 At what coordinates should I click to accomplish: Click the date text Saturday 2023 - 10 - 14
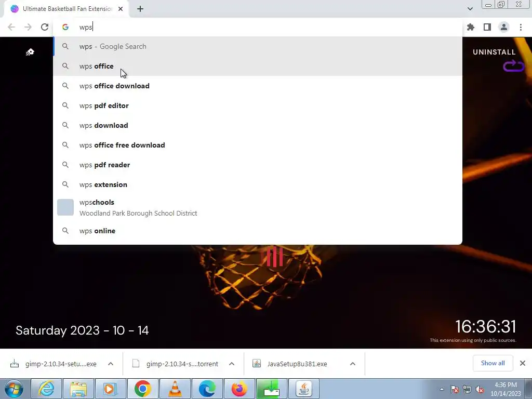[x=82, y=330]
